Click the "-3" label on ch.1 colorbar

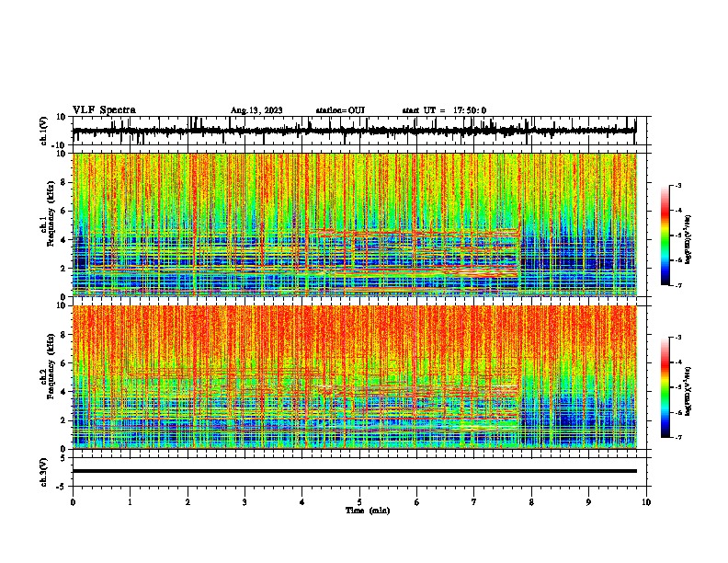pyautogui.click(x=678, y=185)
